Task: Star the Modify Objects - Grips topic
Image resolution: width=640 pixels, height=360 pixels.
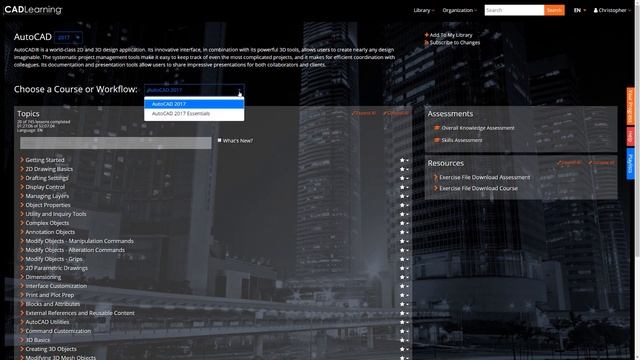Action: tap(402, 259)
